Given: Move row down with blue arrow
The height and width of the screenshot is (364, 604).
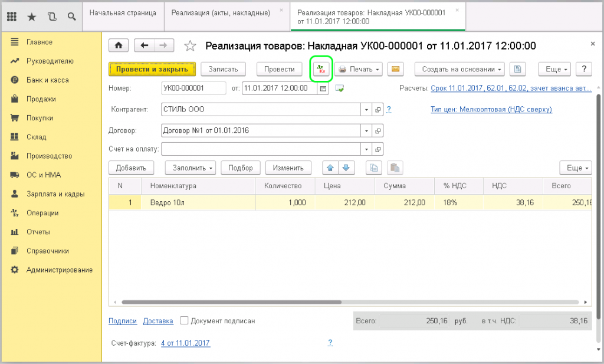Looking at the screenshot, I should pos(346,168).
